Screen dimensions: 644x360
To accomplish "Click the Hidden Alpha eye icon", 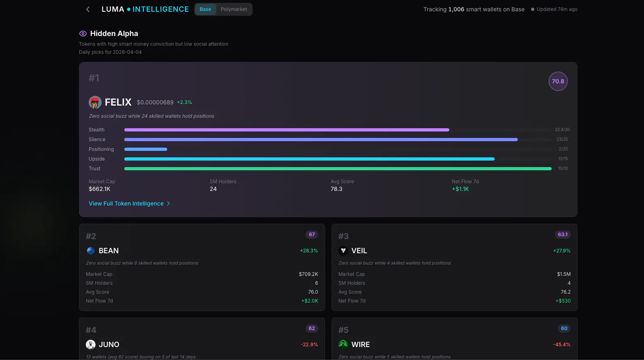I will pos(83,34).
